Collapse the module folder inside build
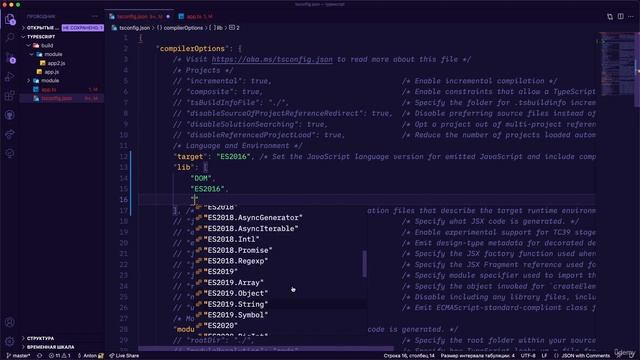Viewport: 640px width, 360px height. (x=53, y=54)
